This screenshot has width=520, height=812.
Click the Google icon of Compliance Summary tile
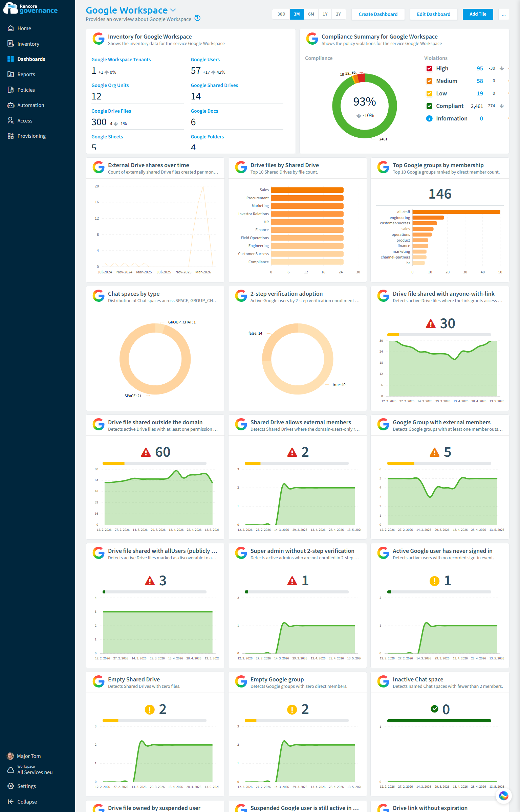coord(312,39)
